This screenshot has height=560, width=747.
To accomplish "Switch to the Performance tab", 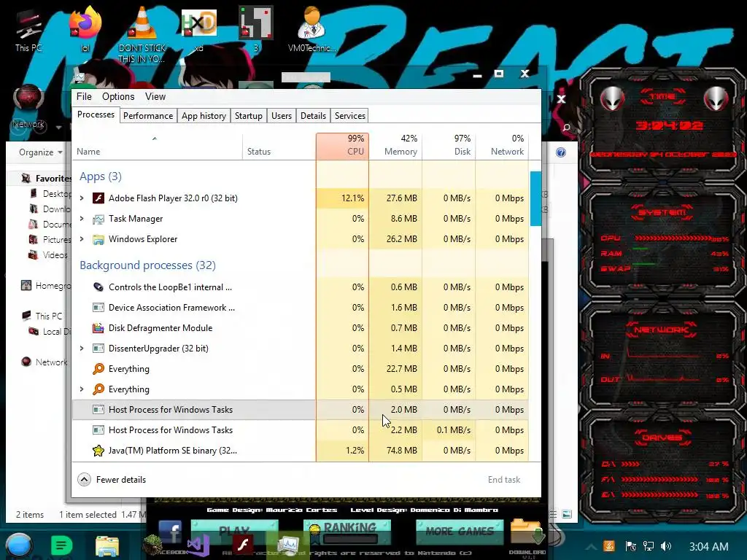I will tap(147, 116).
